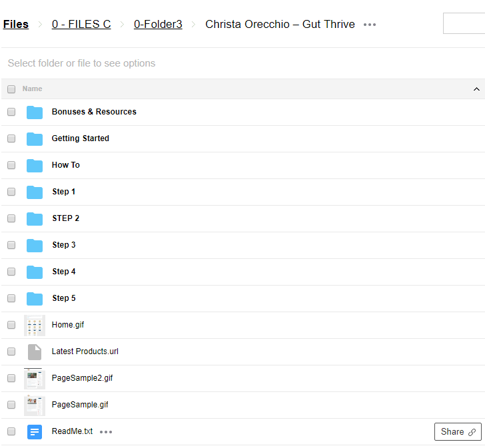This screenshot has width=485, height=448.
Task: Click the PageSample.gif file name
Action: tap(80, 405)
